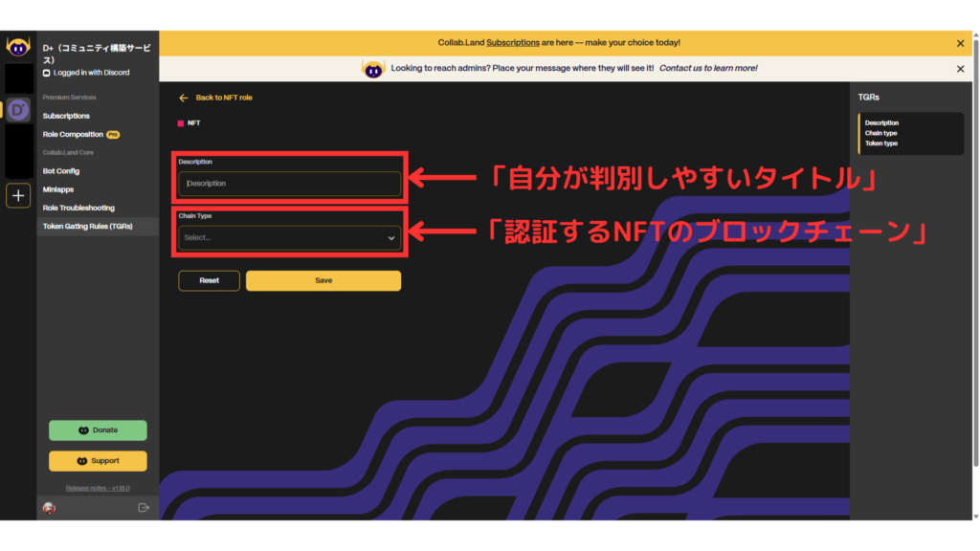This screenshot has width=980, height=551.
Task: Focus the Description input field
Action: coord(289,184)
